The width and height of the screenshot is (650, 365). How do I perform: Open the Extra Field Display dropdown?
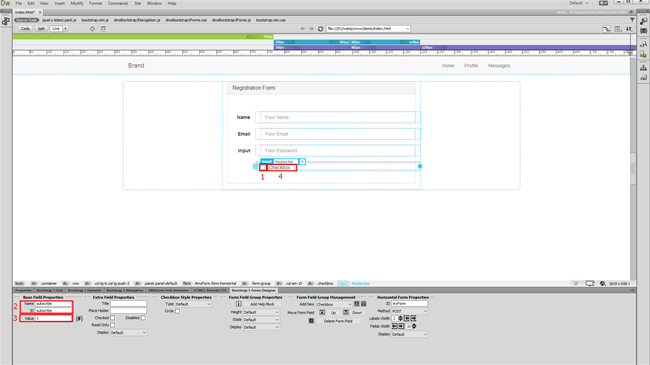[x=128, y=333]
